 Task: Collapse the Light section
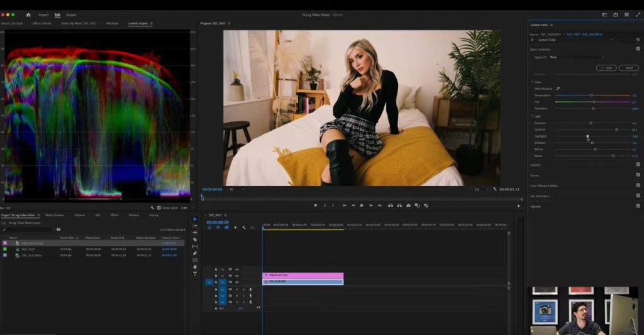coord(531,116)
